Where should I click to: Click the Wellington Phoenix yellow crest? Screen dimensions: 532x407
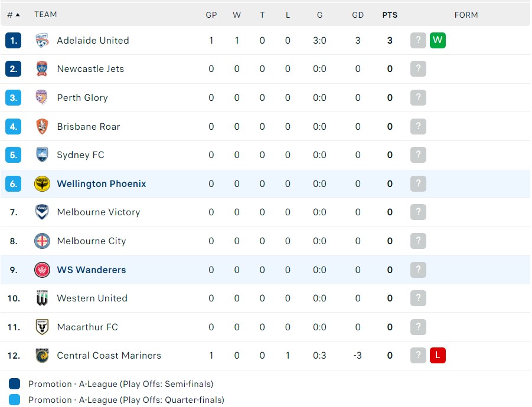click(42, 184)
